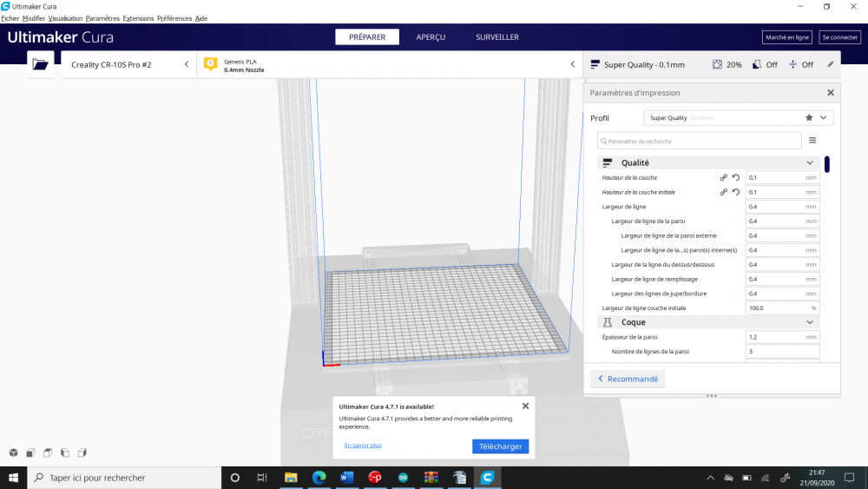Open the Aide menu
This screenshot has width=868, height=489.
(201, 18)
